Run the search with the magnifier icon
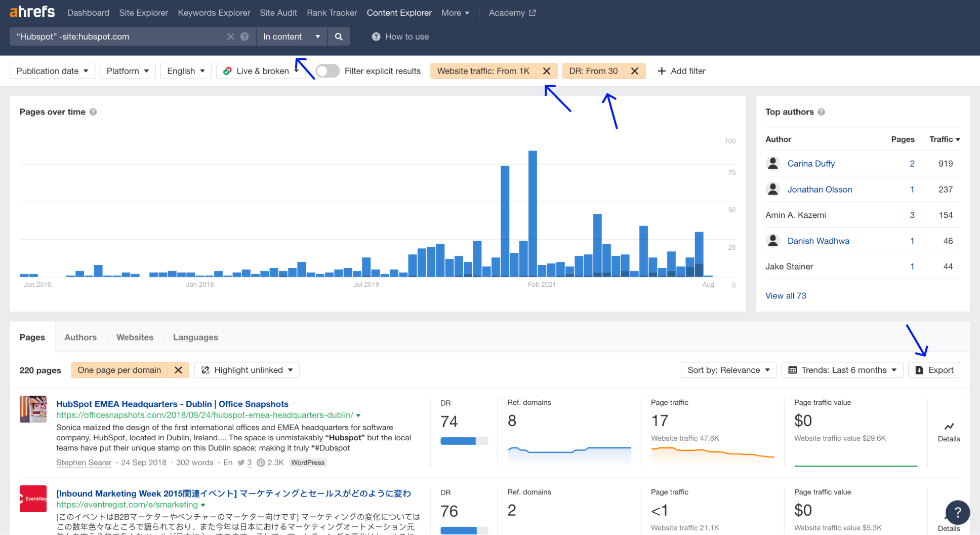 pos(339,36)
